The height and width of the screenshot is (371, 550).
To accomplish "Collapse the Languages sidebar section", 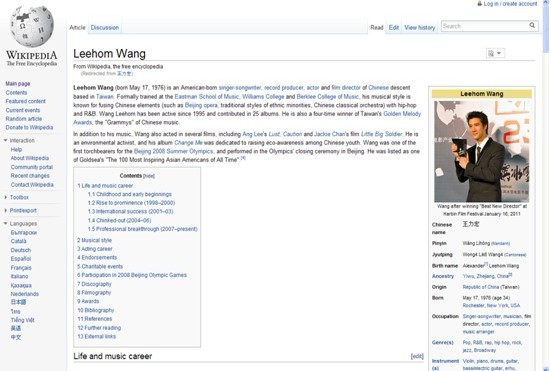I will click(6, 223).
